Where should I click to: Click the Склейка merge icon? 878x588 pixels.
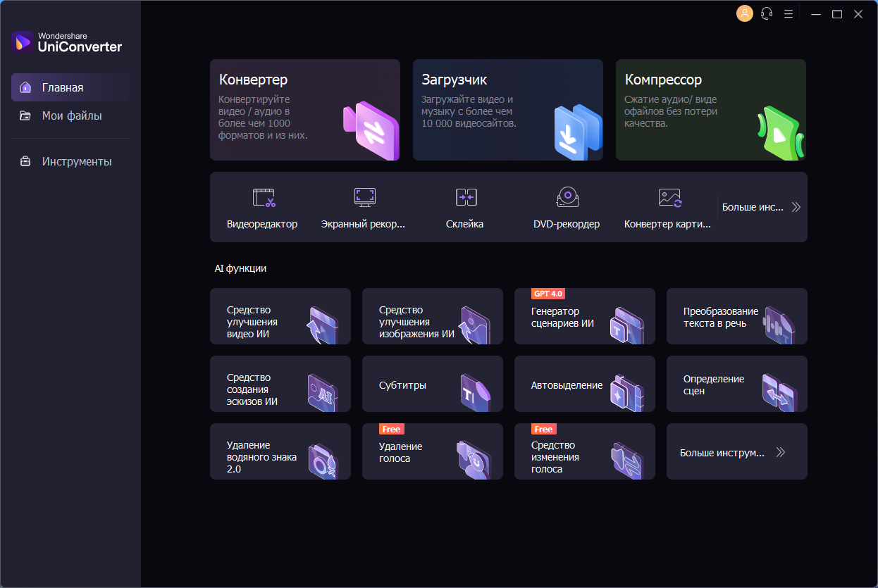[x=466, y=197]
